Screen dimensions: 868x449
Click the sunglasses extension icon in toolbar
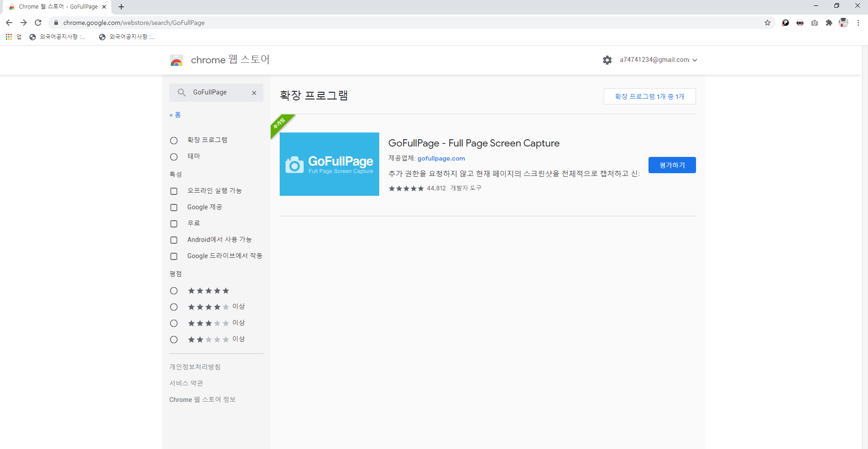coord(800,23)
